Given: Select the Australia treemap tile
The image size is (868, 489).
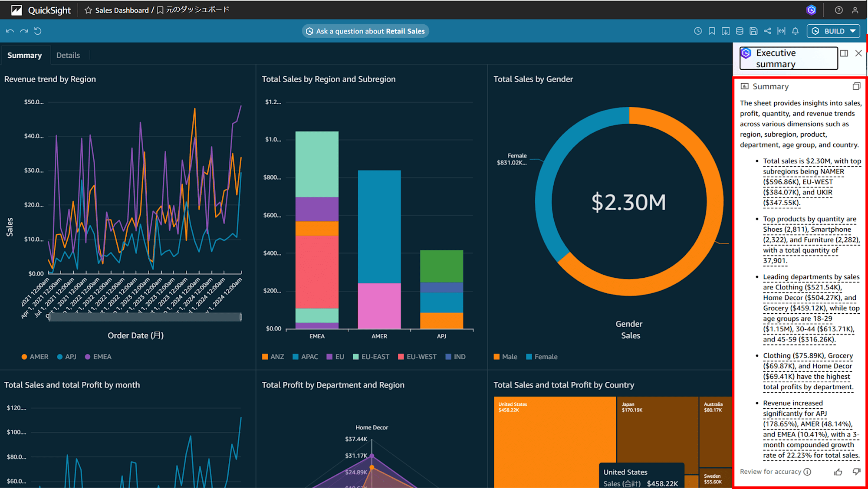Looking at the screenshot, I should pos(715,431).
